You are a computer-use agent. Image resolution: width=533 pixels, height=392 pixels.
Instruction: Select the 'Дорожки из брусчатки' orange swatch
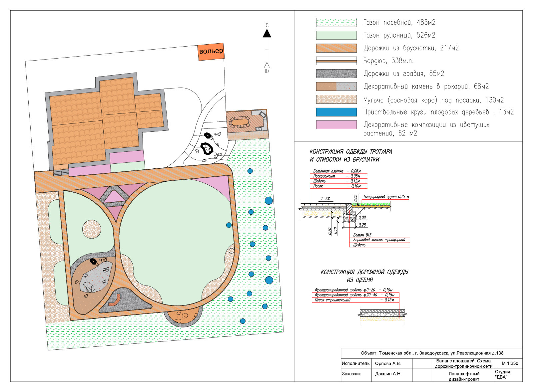coord(336,48)
